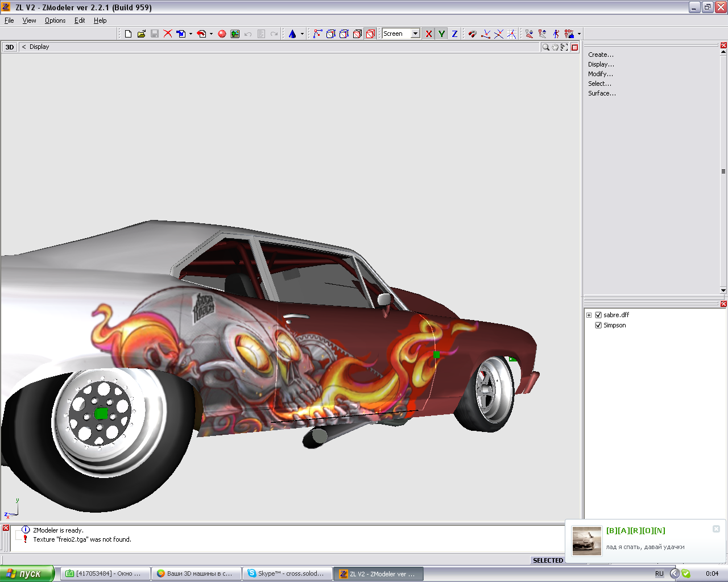Click the Undo arrow icon

[248, 34]
